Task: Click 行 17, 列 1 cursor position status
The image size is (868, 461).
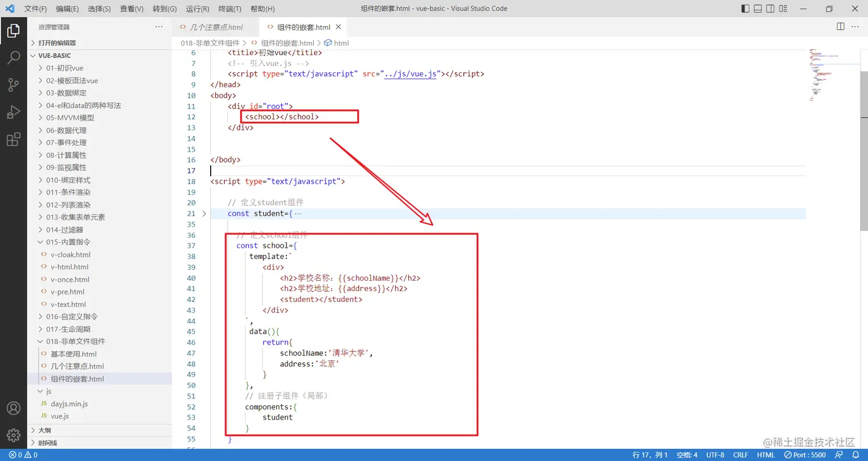Action: click(x=650, y=455)
